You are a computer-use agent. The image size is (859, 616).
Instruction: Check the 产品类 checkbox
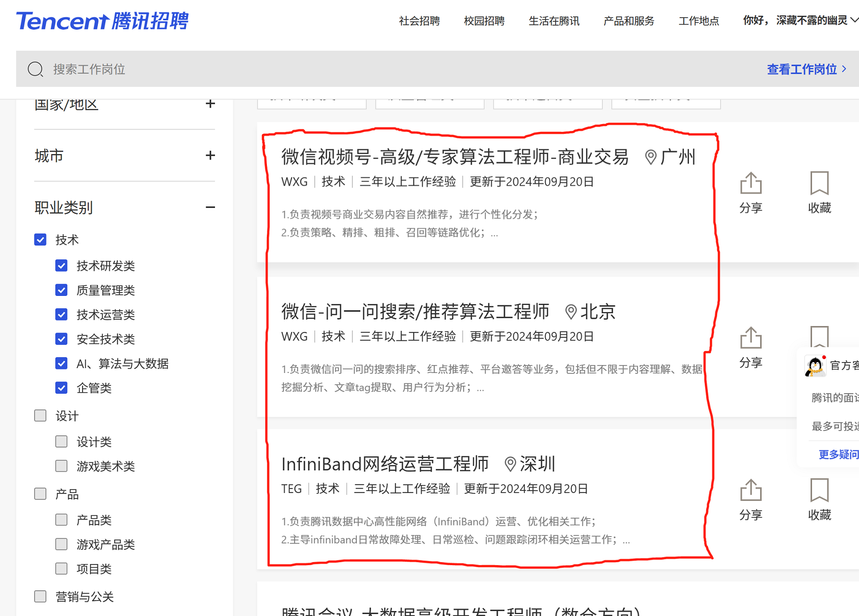tap(61, 520)
